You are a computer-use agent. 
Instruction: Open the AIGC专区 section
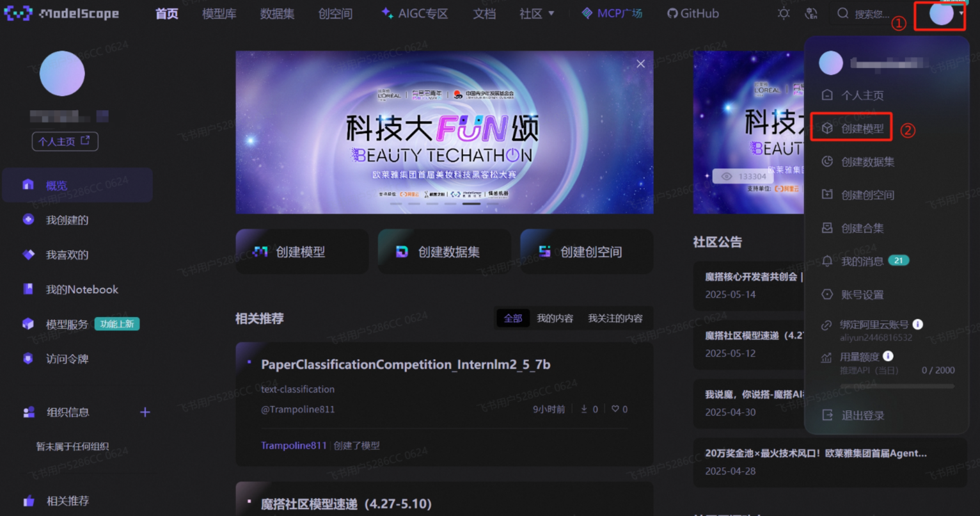[x=415, y=13]
